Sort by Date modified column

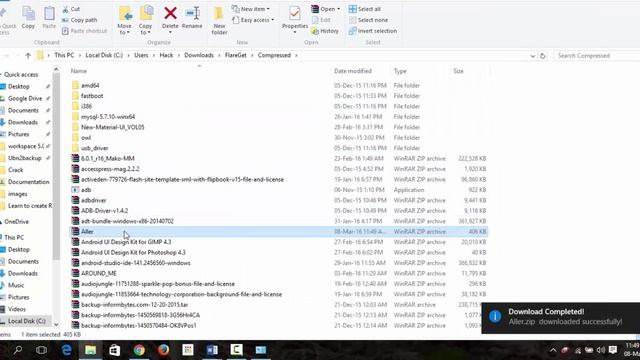[353, 71]
